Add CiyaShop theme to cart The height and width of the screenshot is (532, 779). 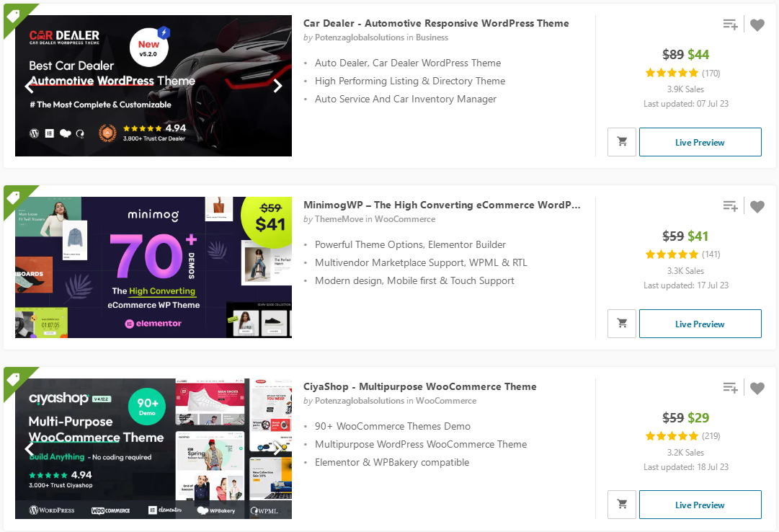622,505
